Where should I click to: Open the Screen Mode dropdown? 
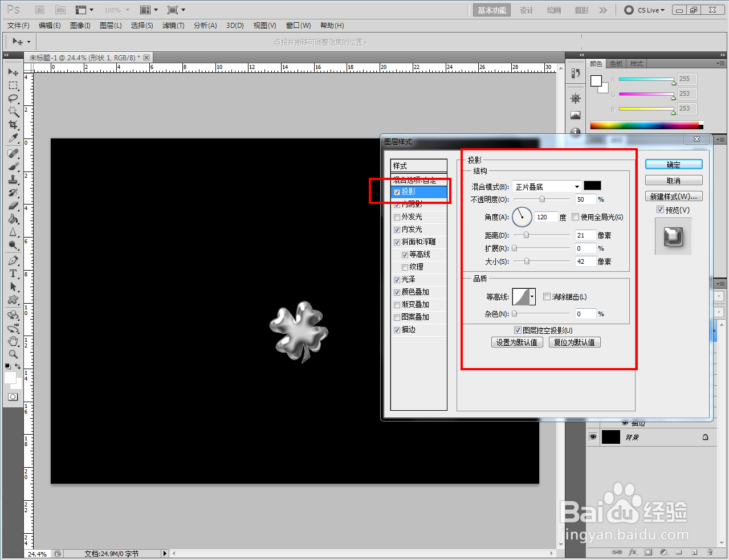pyautogui.click(x=176, y=10)
